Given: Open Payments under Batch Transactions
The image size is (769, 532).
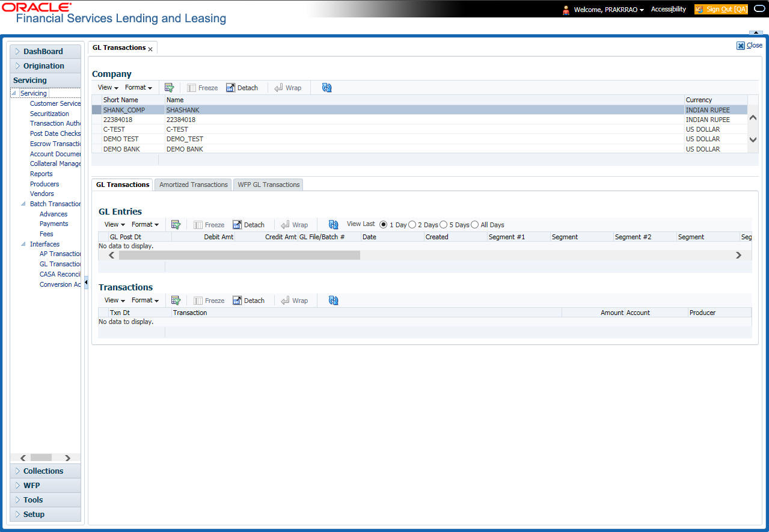Looking at the screenshot, I should point(54,224).
